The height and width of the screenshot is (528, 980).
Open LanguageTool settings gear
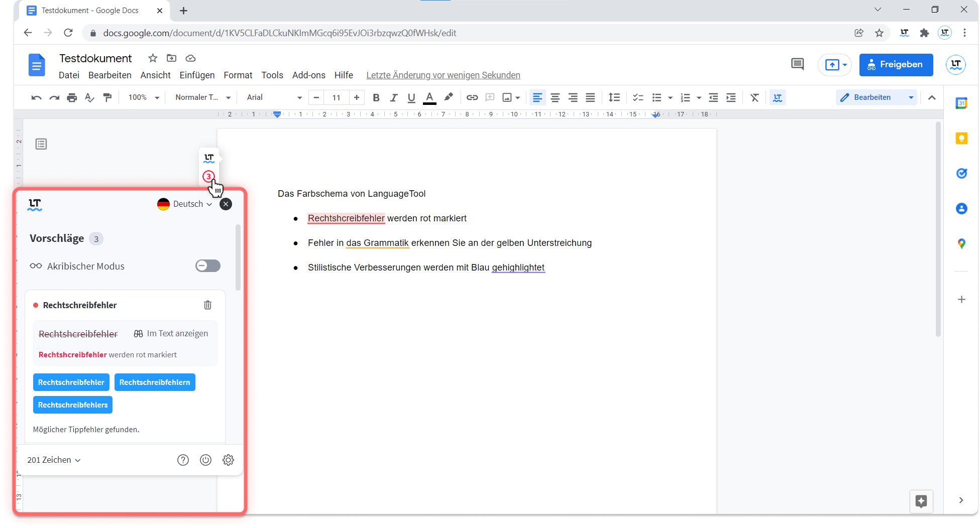[228, 460]
